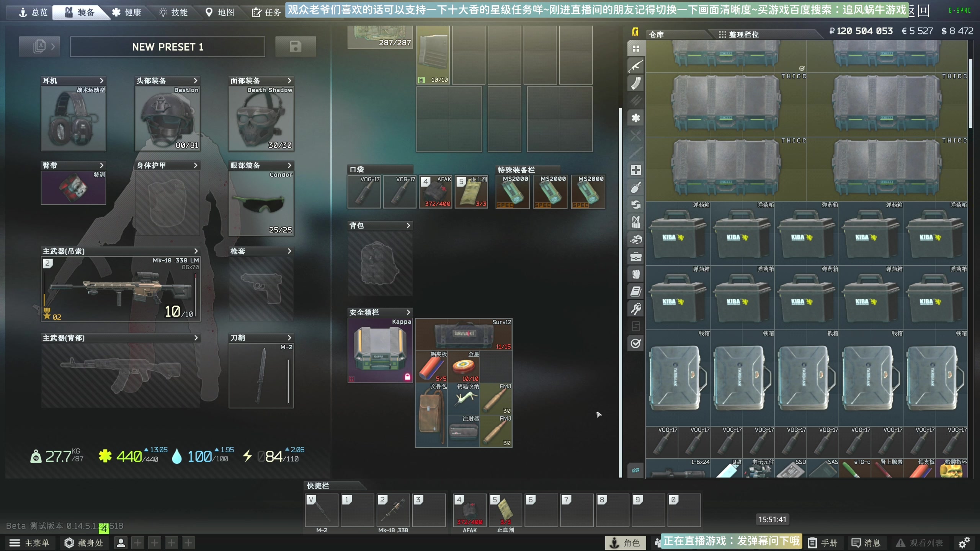Switch to the 地图 tab

220,13
